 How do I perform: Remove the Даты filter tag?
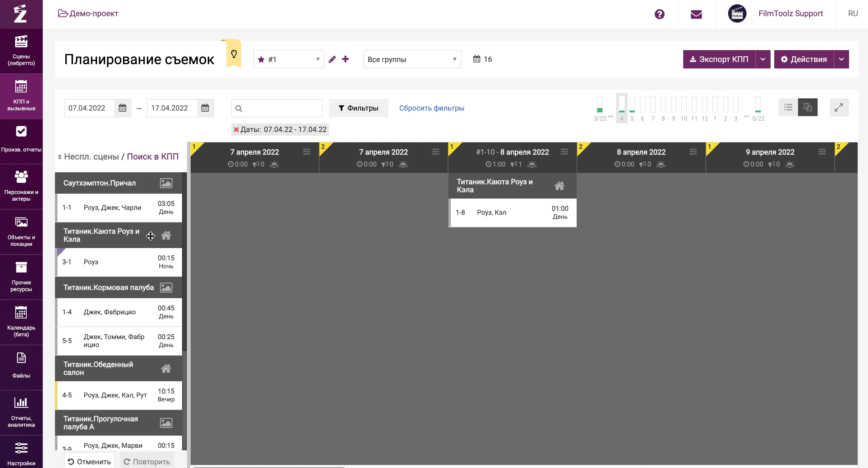pyautogui.click(x=236, y=130)
